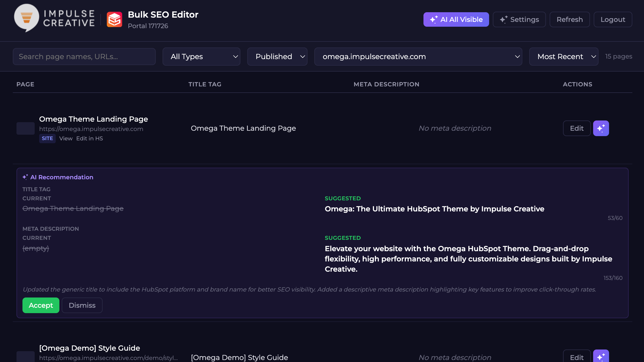This screenshot has width=644, height=362.
Task: Dismiss the AI recommendation
Action: [x=82, y=305]
